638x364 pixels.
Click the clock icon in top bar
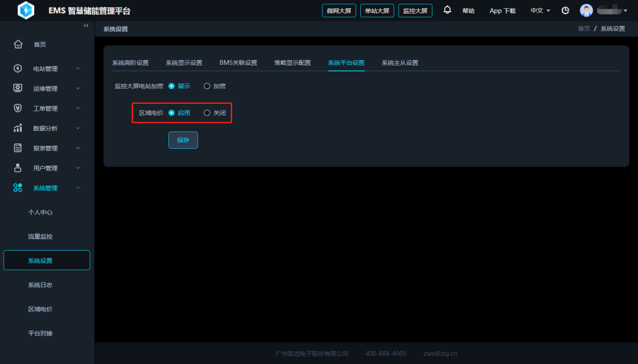tap(565, 11)
